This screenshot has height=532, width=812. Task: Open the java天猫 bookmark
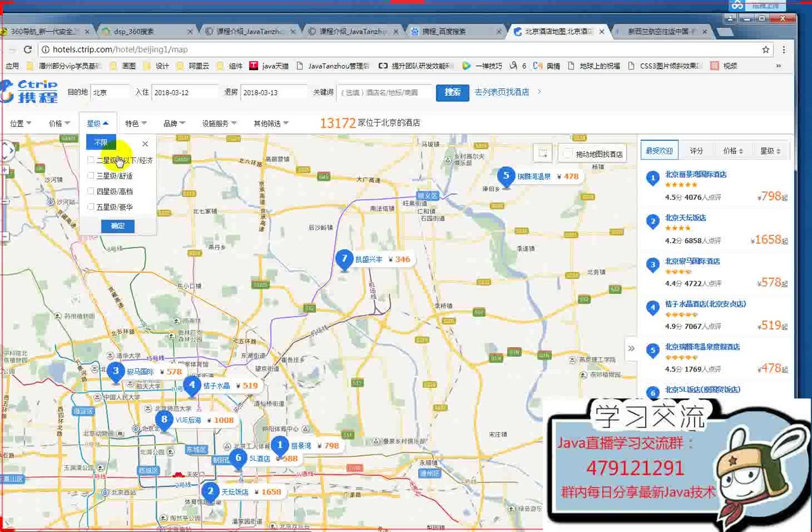point(270,65)
